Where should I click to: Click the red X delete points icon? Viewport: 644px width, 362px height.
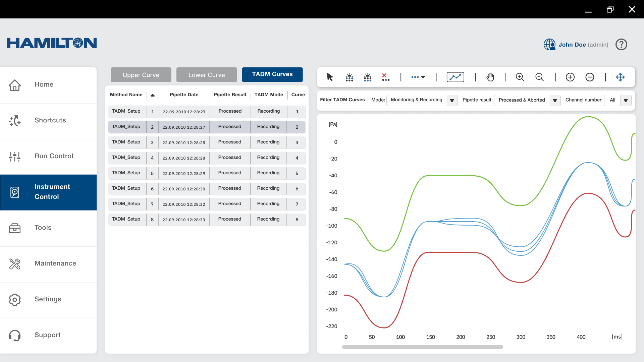tap(386, 77)
